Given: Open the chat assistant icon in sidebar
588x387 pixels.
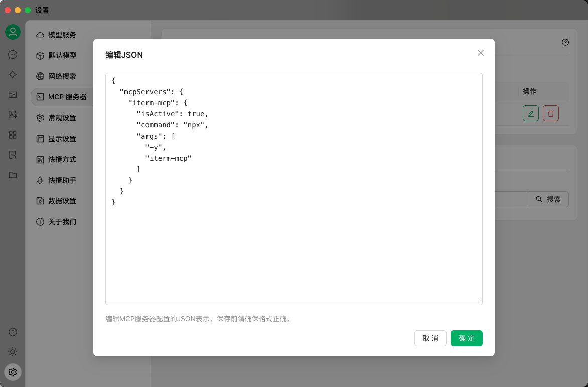Looking at the screenshot, I should pyautogui.click(x=13, y=54).
